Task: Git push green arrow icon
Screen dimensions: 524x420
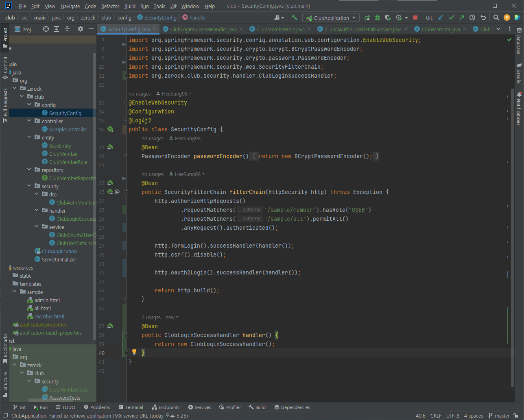Action: pos(461,17)
